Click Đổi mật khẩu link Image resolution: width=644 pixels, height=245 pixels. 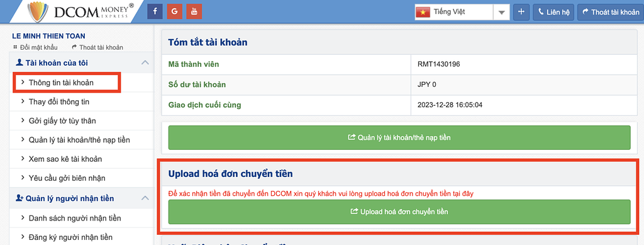pyautogui.click(x=35, y=47)
